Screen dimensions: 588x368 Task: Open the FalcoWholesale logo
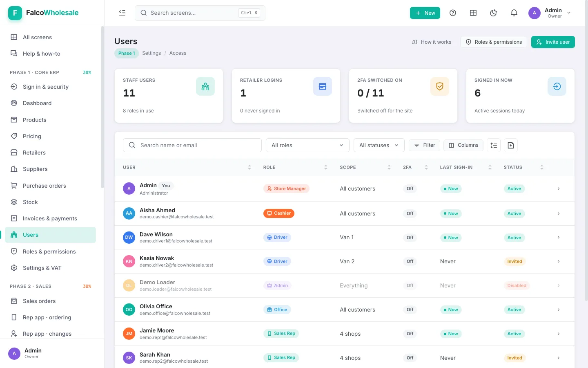[44, 13]
